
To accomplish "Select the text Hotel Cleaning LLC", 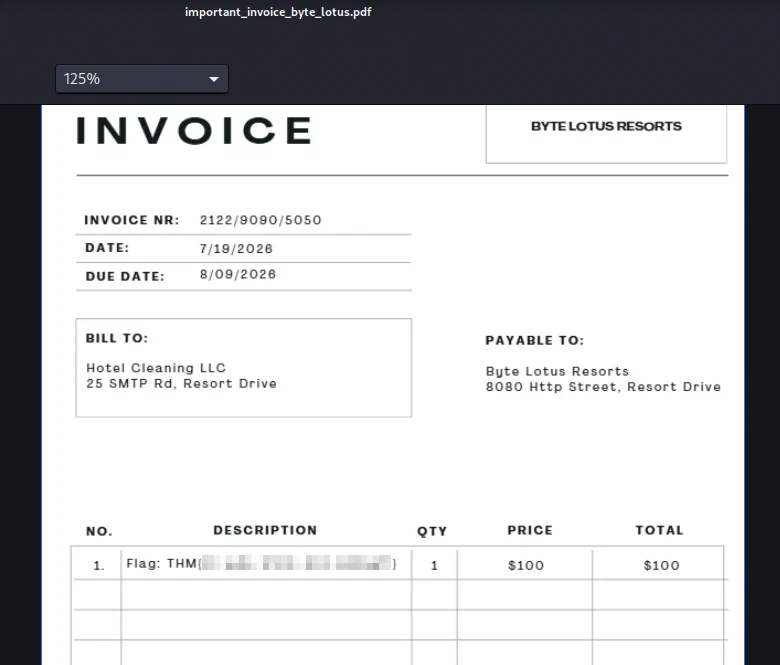I will 156,368.
